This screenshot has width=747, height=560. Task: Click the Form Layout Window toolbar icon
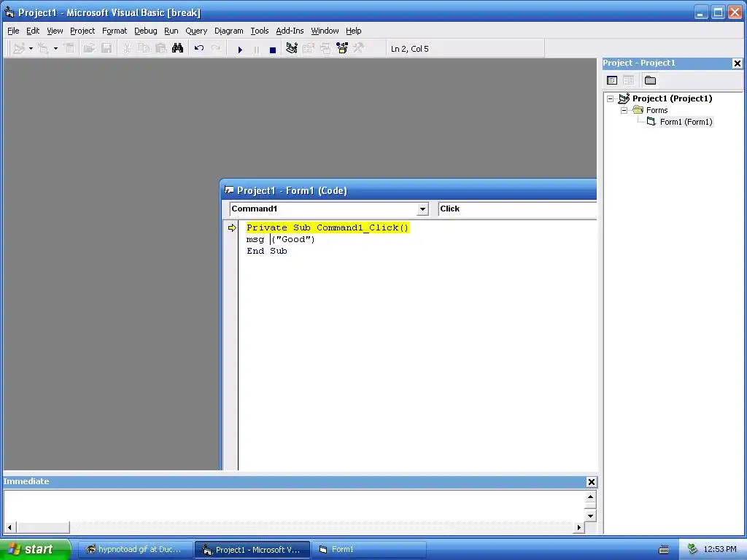(x=325, y=49)
